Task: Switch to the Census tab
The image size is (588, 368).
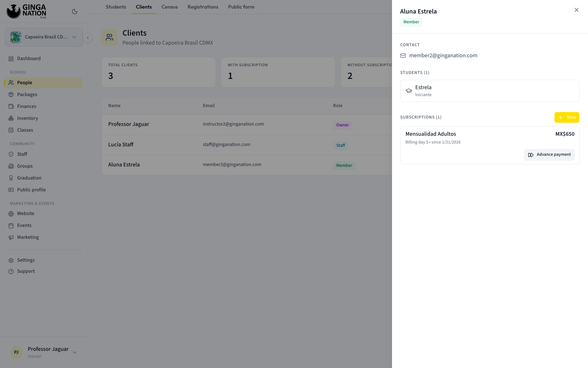Action: coord(170,7)
